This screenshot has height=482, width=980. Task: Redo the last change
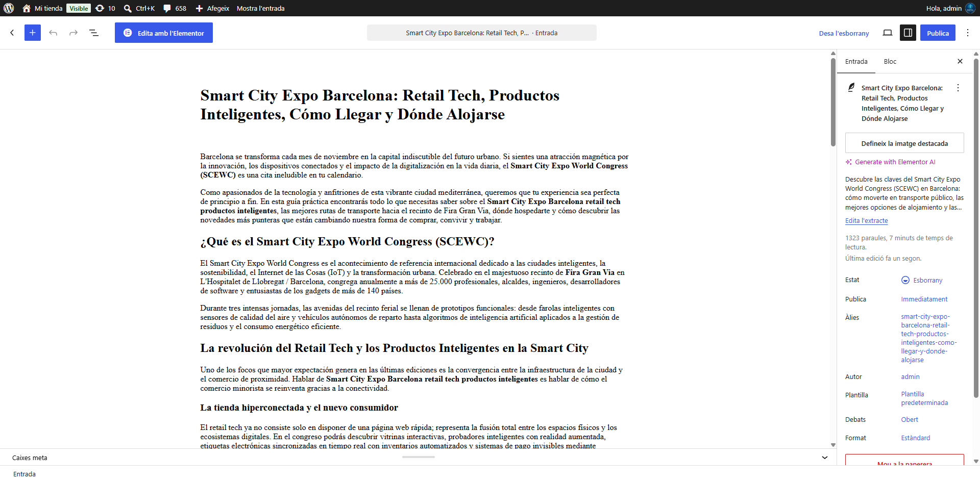(73, 33)
